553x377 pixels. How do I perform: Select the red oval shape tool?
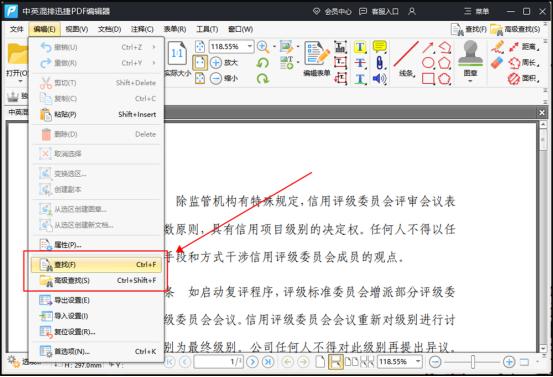tap(428, 63)
